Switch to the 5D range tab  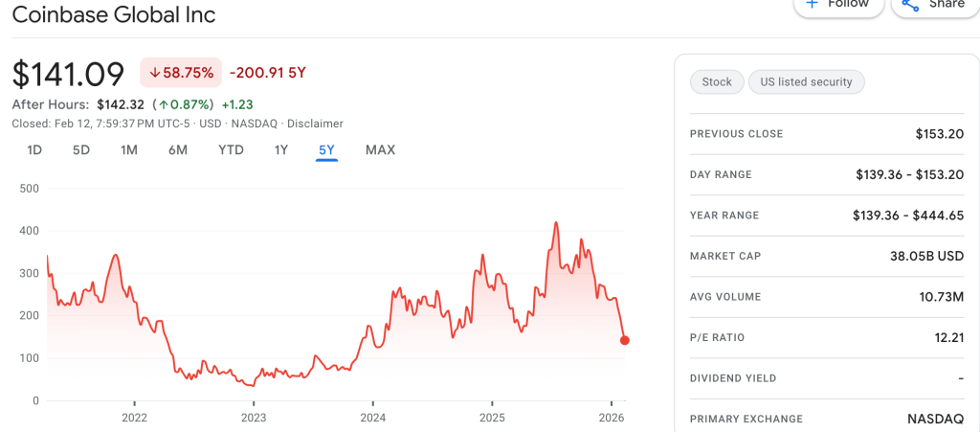[x=81, y=149]
